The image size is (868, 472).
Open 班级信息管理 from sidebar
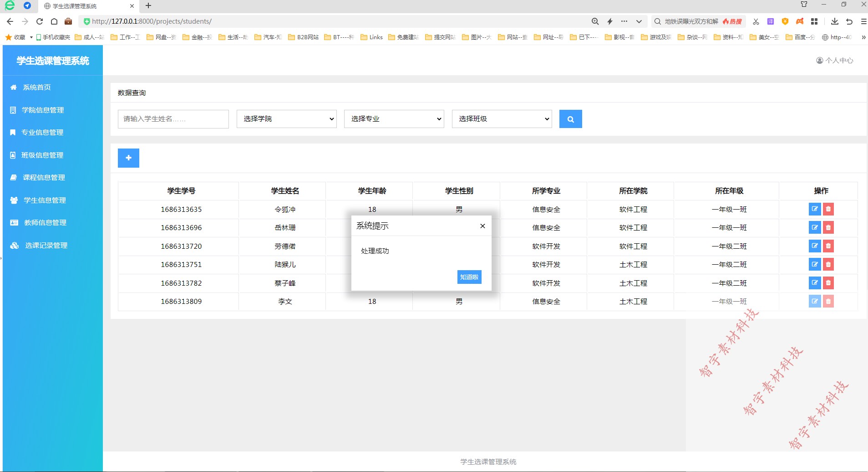(x=42, y=155)
